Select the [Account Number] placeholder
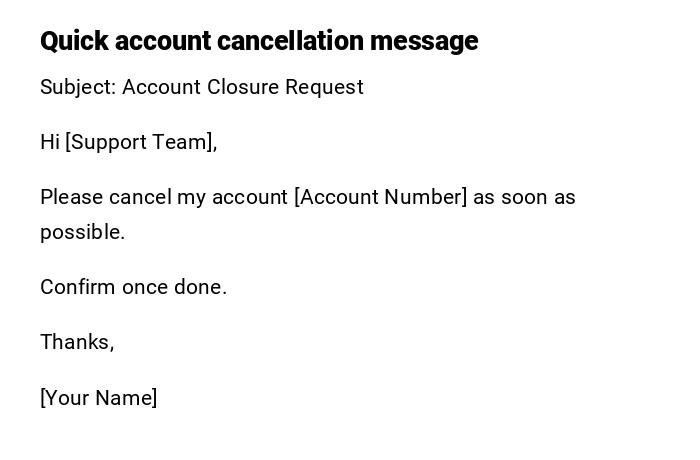The width and height of the screenshot is (700, 460). point(381,197)
